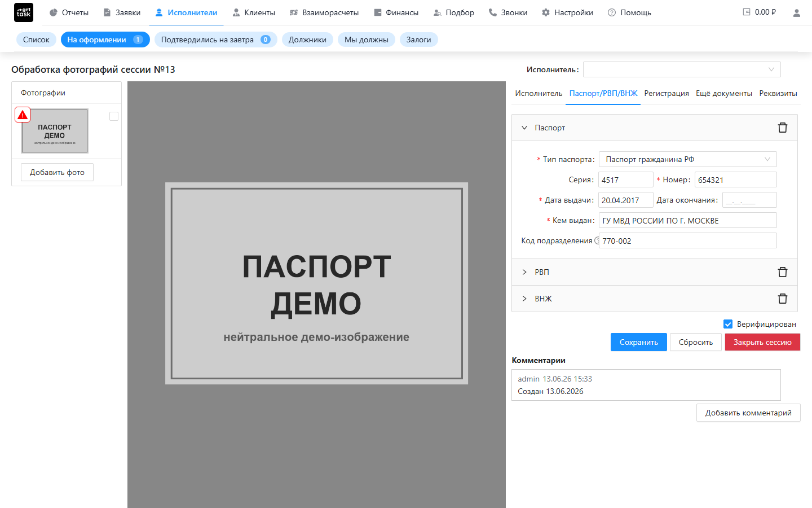Screen dimensions: 812x508
Task: Click the Кем выдан field
Action: click(x=687, y=220)
